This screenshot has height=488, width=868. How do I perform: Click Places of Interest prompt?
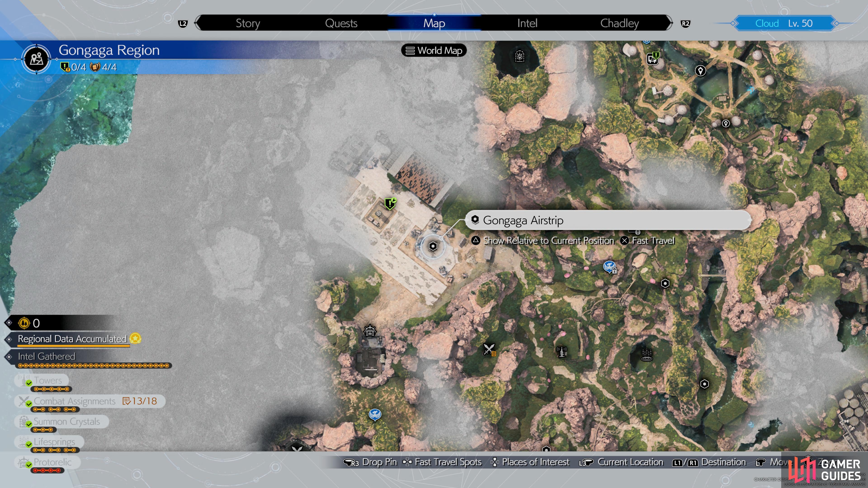(x=530, y=462)
